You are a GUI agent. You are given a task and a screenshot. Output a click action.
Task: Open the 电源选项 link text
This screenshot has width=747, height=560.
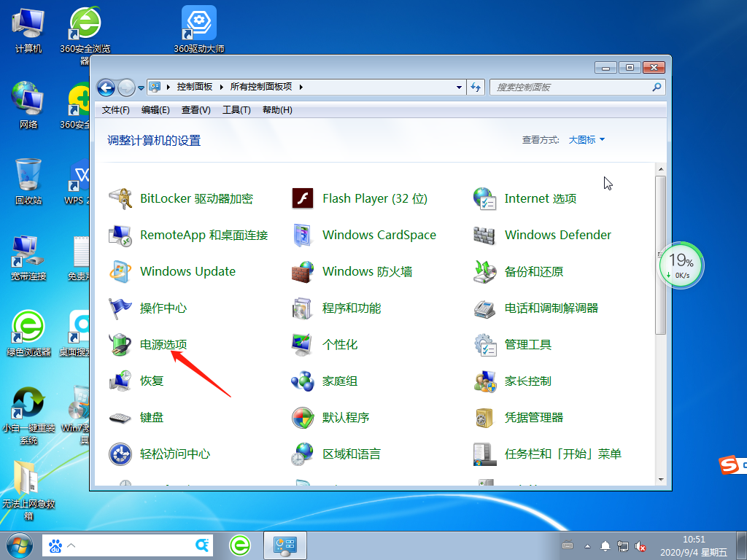click(163, 344)
